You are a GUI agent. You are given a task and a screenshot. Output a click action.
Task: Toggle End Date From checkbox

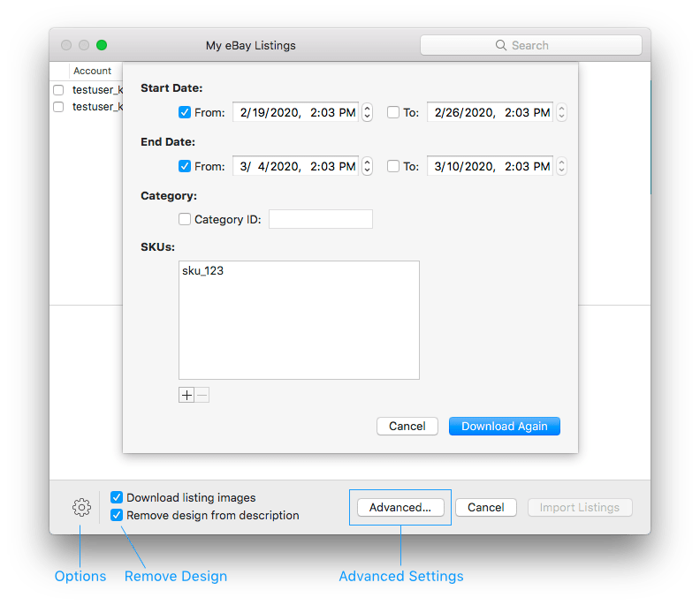[x=185, y=166]
